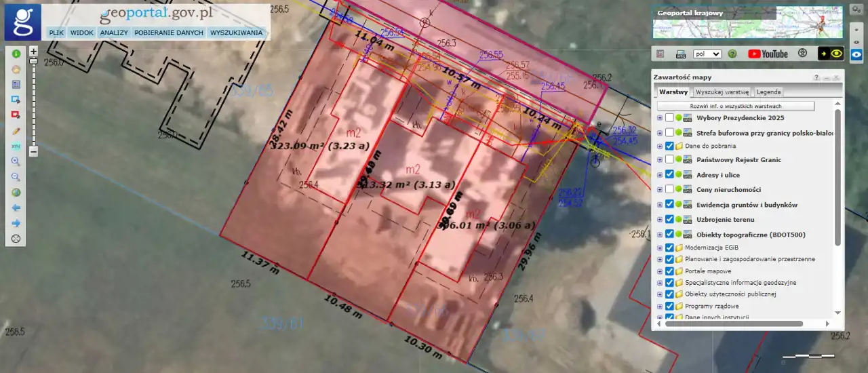868x373 pixels.
Task: Open the YouTube channel icon
Action: tap(768, 54)
